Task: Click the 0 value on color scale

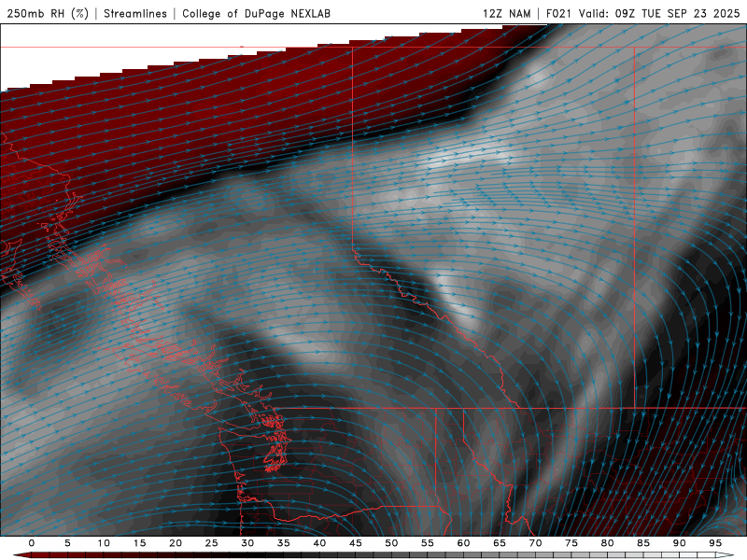Action: point(32,543)
